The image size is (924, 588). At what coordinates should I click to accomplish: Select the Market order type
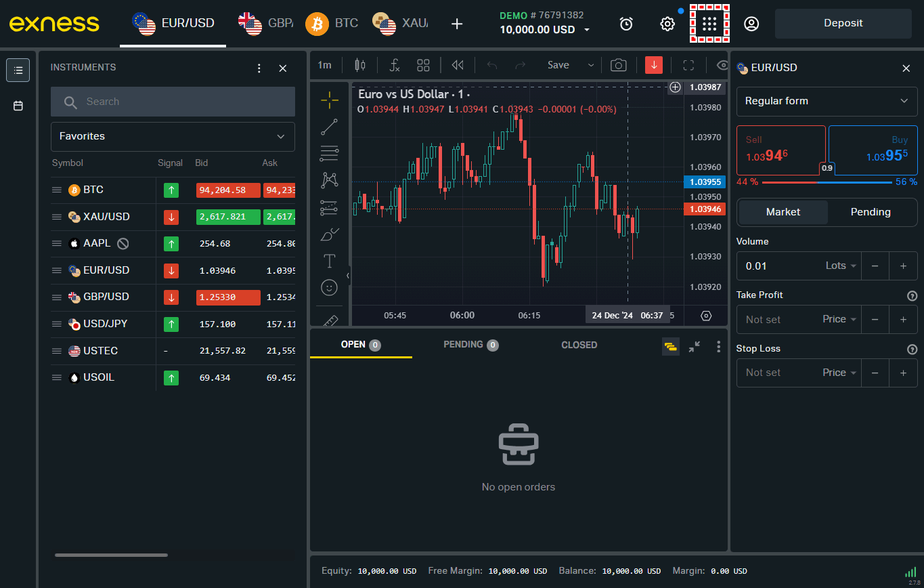pyautogui.click(x=783, y=212)
